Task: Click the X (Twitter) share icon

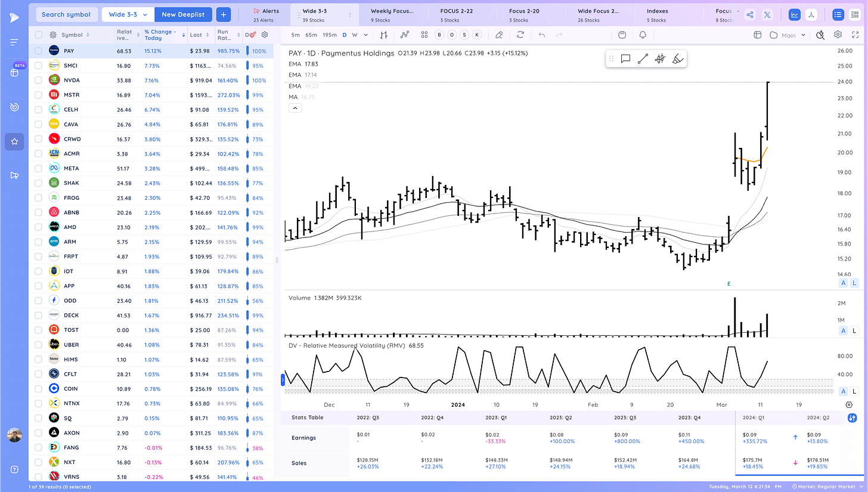Action: [767, 15]
